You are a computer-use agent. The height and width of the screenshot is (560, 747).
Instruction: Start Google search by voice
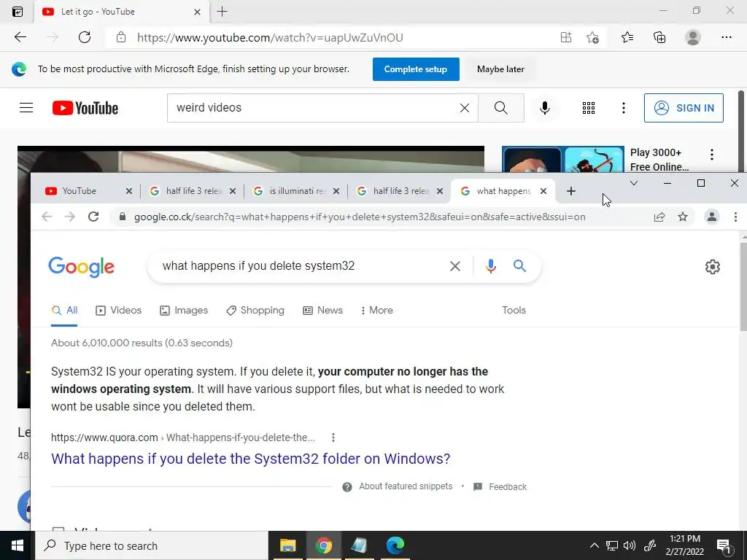[491, 265]
